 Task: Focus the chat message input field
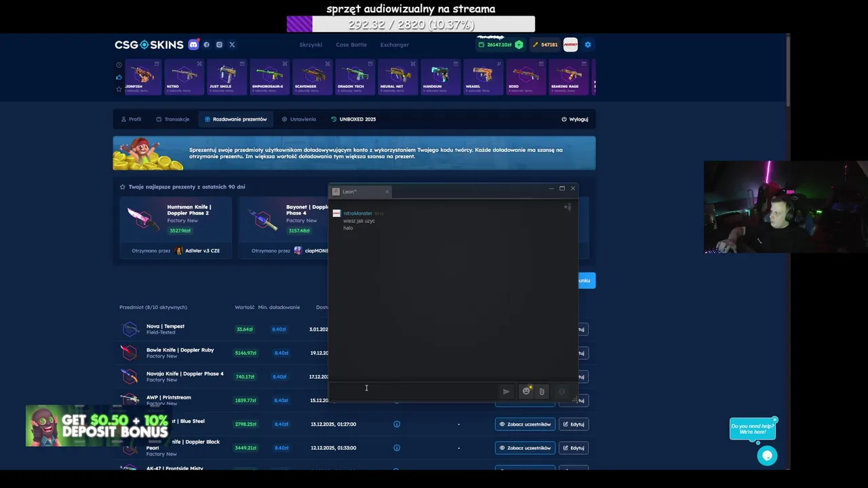(x=414, y=391)
